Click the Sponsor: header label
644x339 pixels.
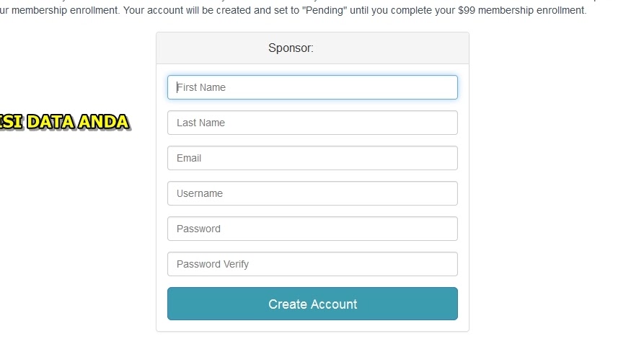point(291,48)
